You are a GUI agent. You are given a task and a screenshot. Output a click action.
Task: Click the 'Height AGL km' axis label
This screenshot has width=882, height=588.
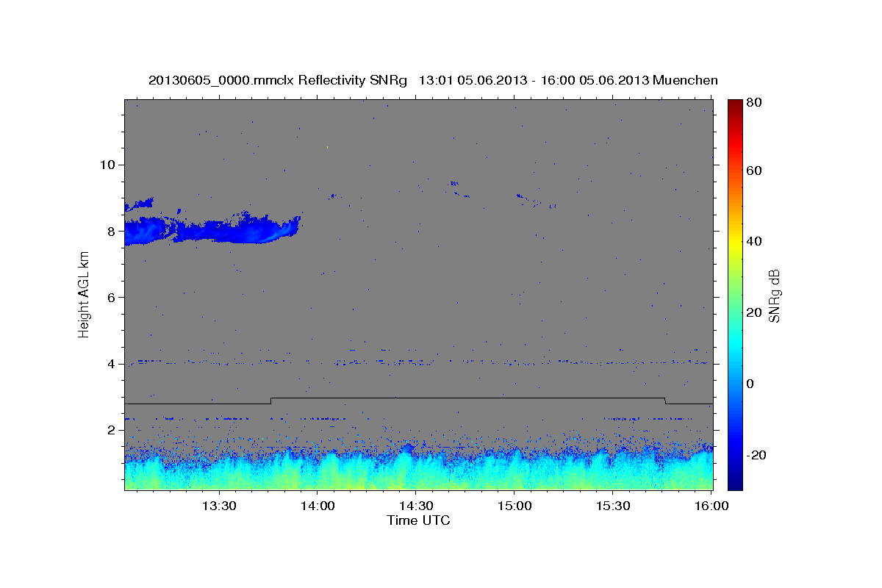pos(85,294)
